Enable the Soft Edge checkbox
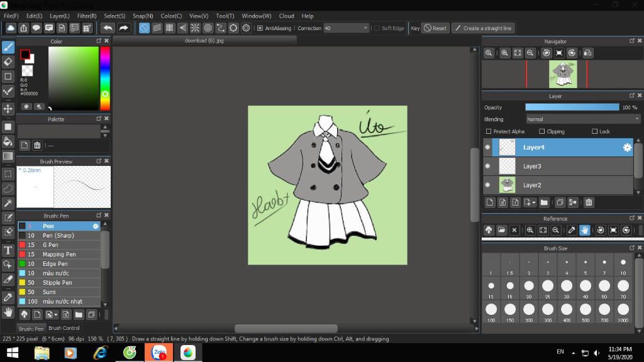This screenshot has height=362, width=644. coord(377,28)
